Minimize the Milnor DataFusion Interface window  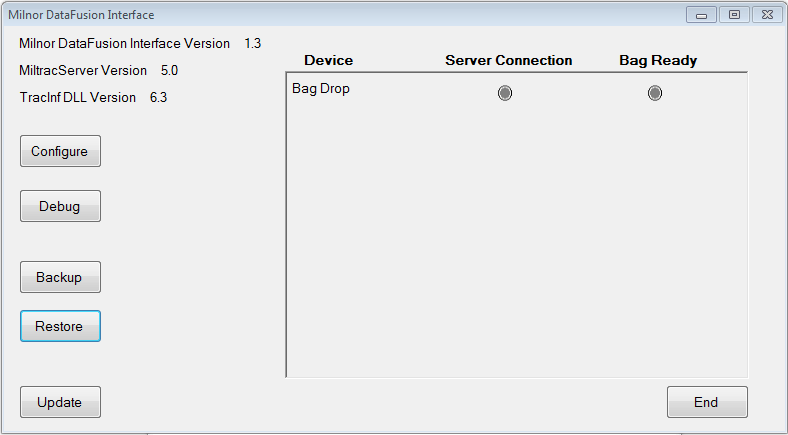click(x=700, y=15)
